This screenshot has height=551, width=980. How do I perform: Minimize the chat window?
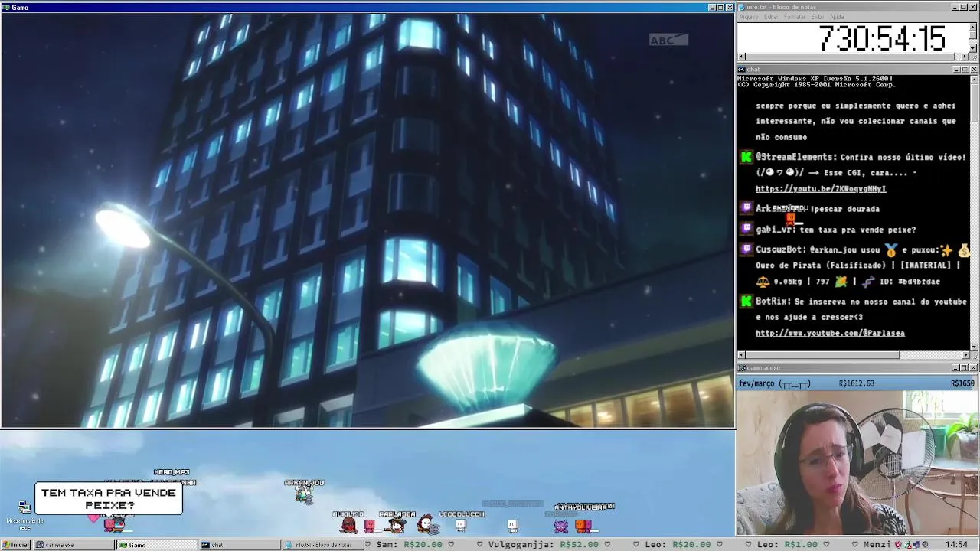[956, 70]
